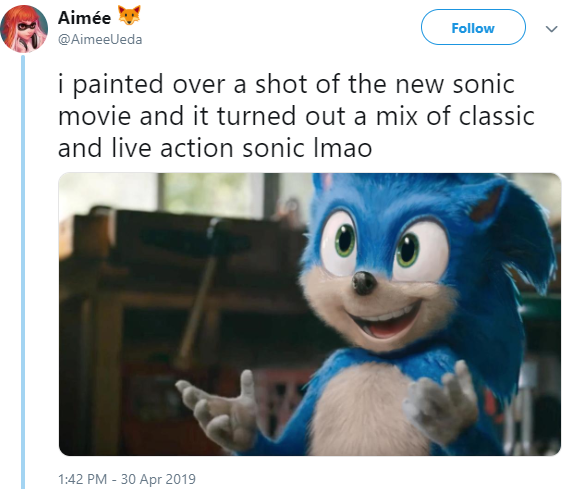The width and height of the screenshot is (582, 489).
Task: Open the display name Aimée link
Action: click(x=84, y=18)
